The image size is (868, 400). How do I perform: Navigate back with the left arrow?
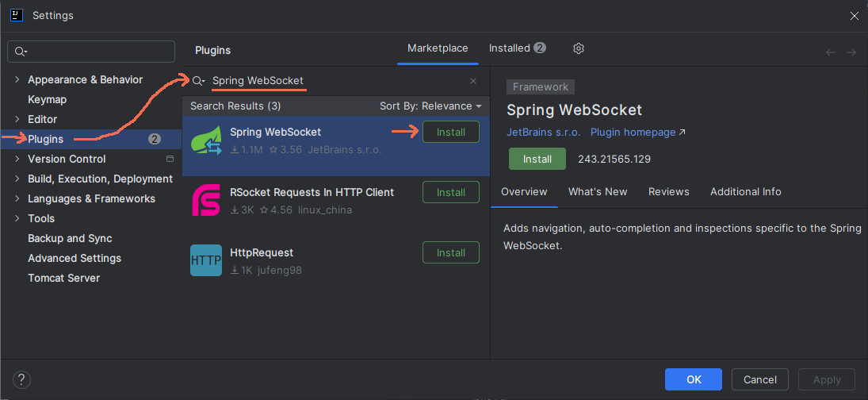click(x=831, y=52)
